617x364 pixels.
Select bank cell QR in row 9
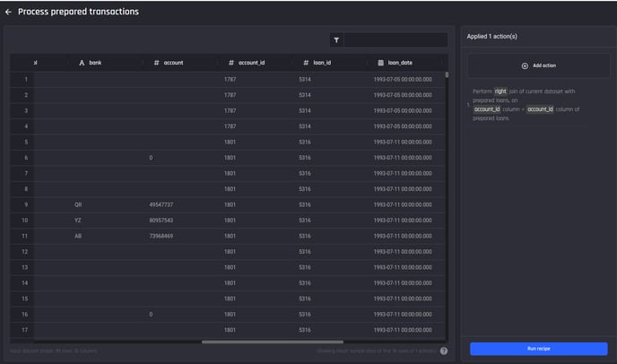78,205
